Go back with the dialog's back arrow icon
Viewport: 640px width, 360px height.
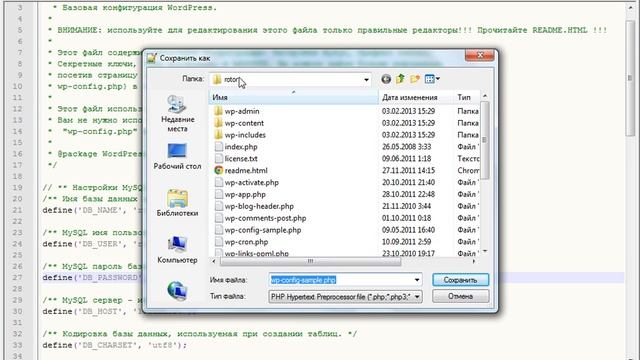tap(386, 79)
